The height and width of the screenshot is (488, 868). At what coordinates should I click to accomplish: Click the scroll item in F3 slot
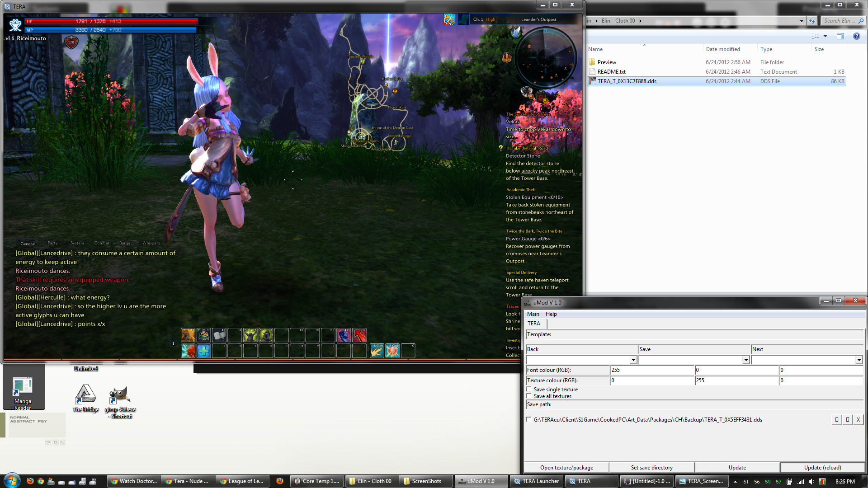coord(219,335)
